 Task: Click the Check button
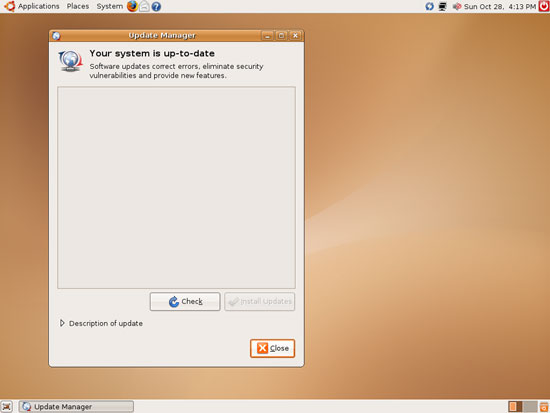[185, 301]
